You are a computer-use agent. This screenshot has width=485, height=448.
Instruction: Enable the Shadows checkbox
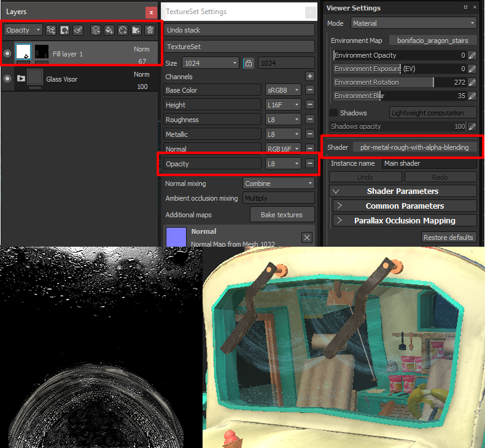(333, 113)
